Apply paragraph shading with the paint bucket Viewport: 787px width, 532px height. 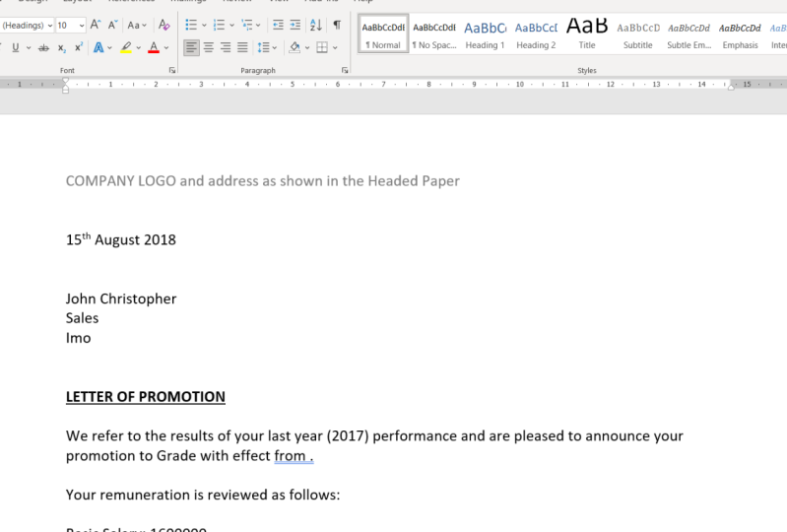pyautogui.click(x=295, y=47)
